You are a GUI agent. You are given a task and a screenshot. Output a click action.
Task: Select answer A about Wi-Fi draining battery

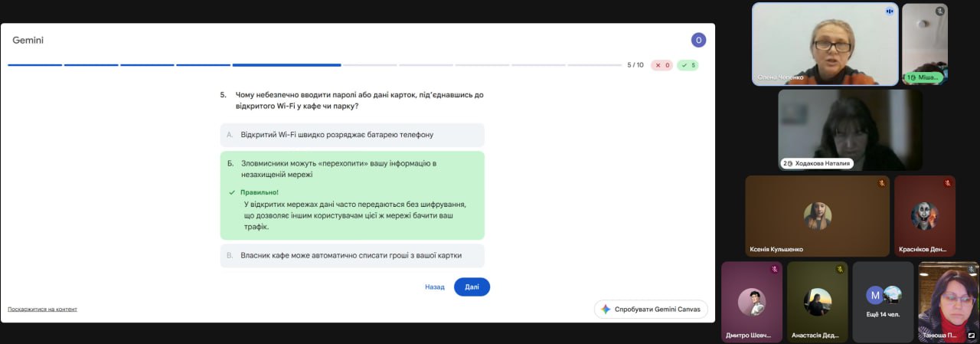coord(352,135)
